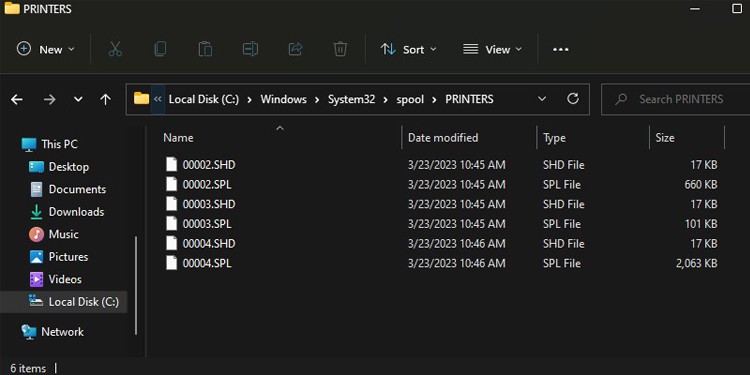
Task: Click the Copy icon in toolbar
Action: pyautogui.click(x=160, y=49)
